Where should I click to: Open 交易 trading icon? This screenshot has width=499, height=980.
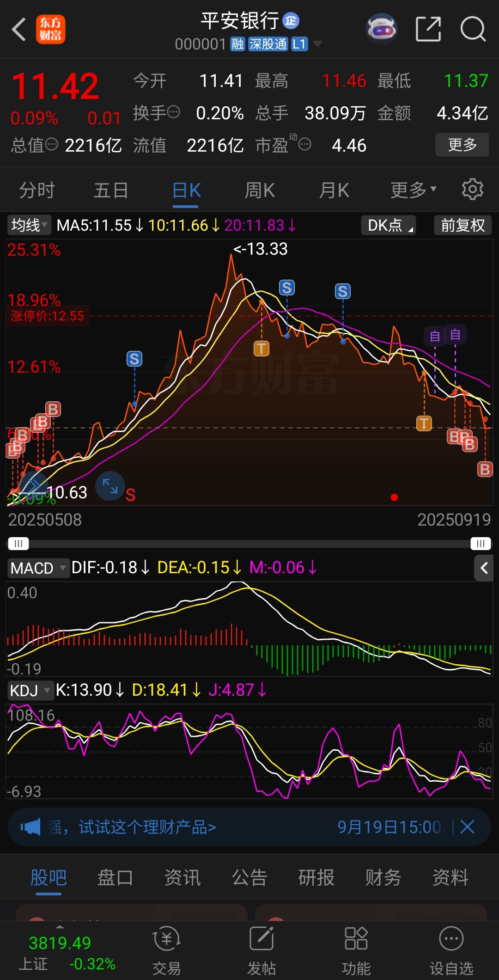[x=167, y=951]
